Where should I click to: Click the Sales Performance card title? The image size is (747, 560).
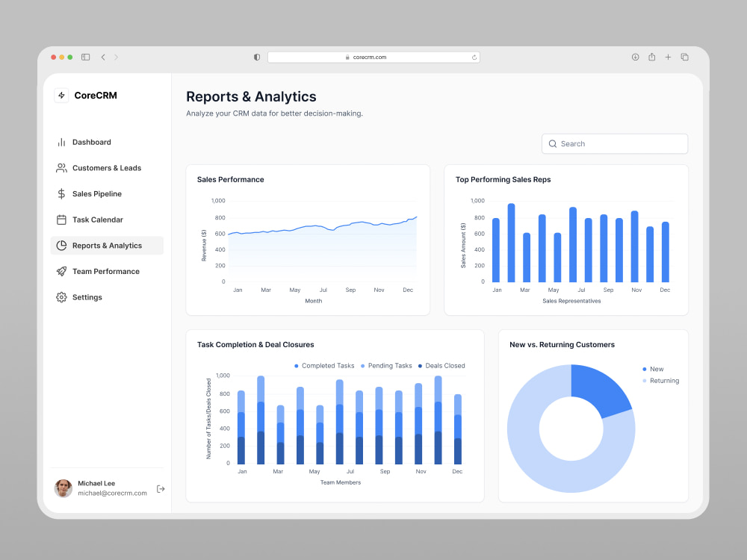(x=231, y=179)
